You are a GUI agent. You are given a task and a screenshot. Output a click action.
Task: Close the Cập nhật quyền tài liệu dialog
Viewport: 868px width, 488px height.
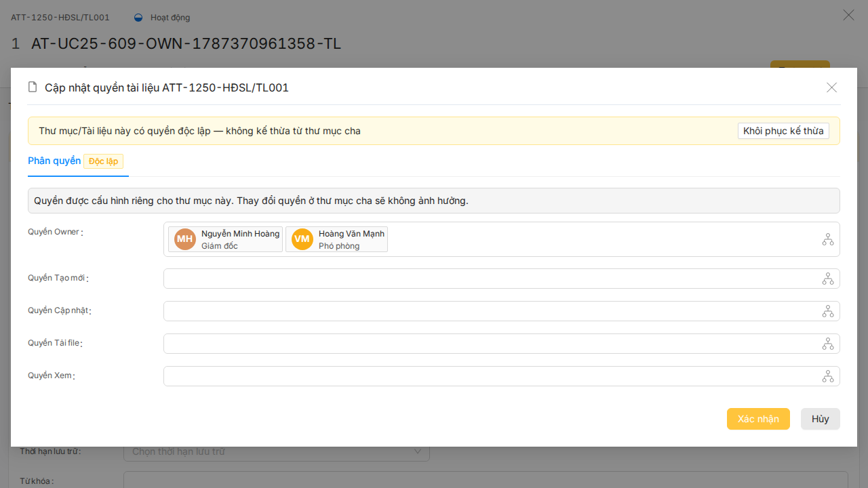coord(832,87)
